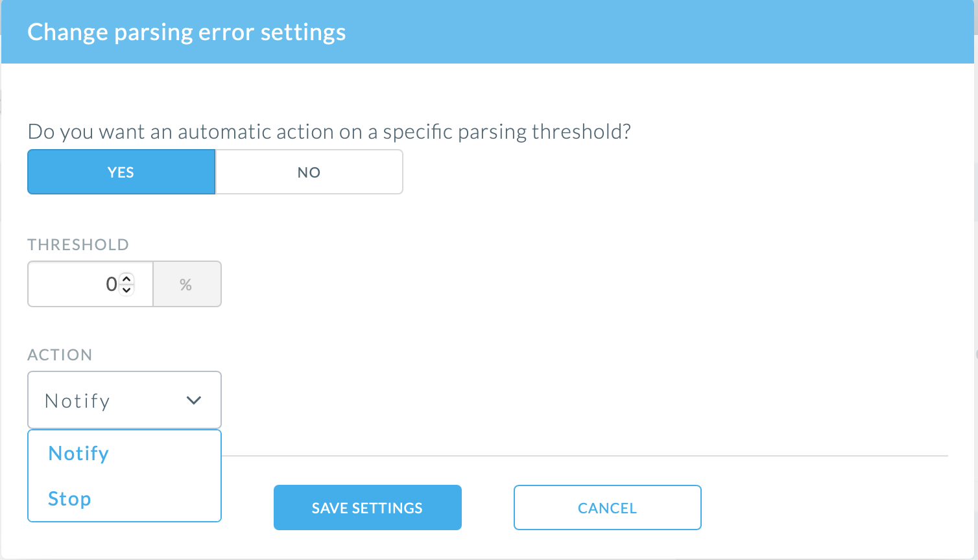Open the Action combo box showing Notify

point(110,401)
